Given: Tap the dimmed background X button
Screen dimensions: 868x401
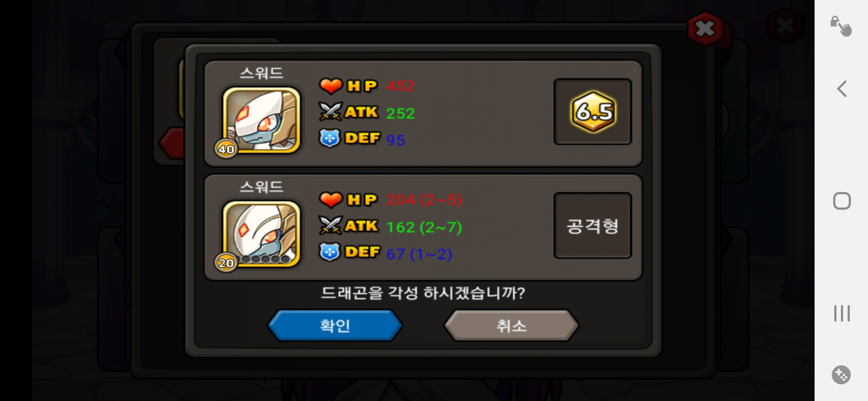Looking at the screenshot, I should [x=786, y=26].
